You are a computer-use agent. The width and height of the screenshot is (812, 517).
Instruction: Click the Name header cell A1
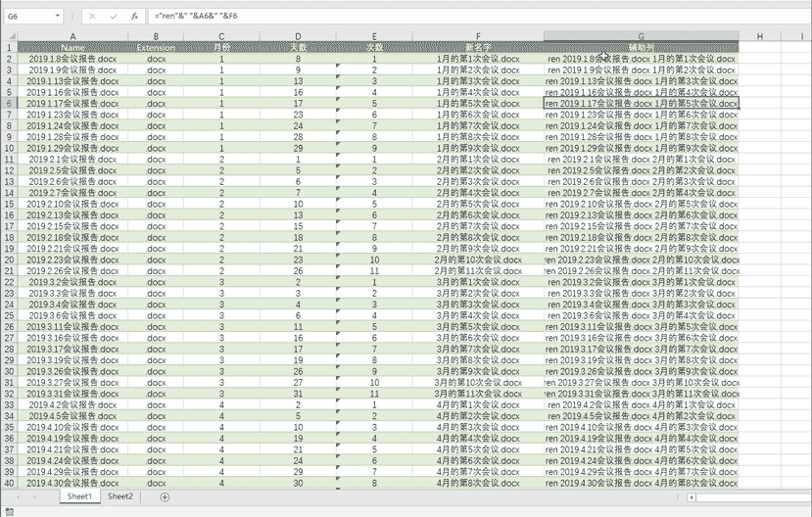point(72,47)
